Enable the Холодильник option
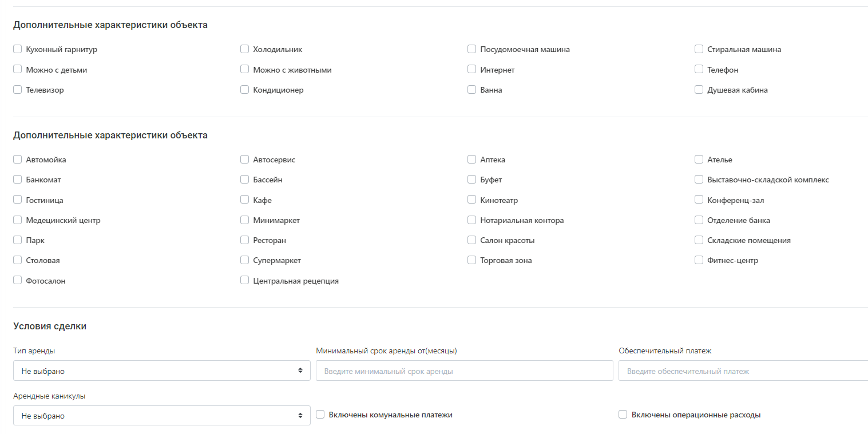Image resolution: width=868 pixels, height=434 pixels. (x=245, y=49)
